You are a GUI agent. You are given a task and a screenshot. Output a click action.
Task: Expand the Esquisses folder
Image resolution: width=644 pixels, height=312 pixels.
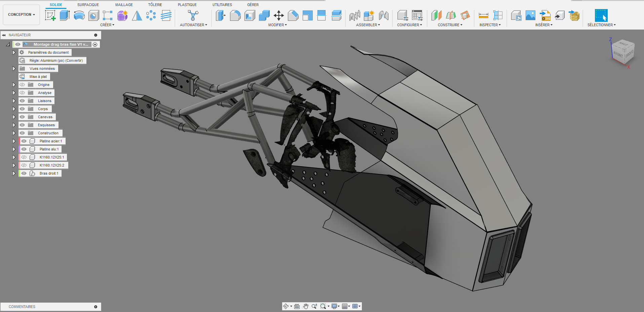click(14, 125)
